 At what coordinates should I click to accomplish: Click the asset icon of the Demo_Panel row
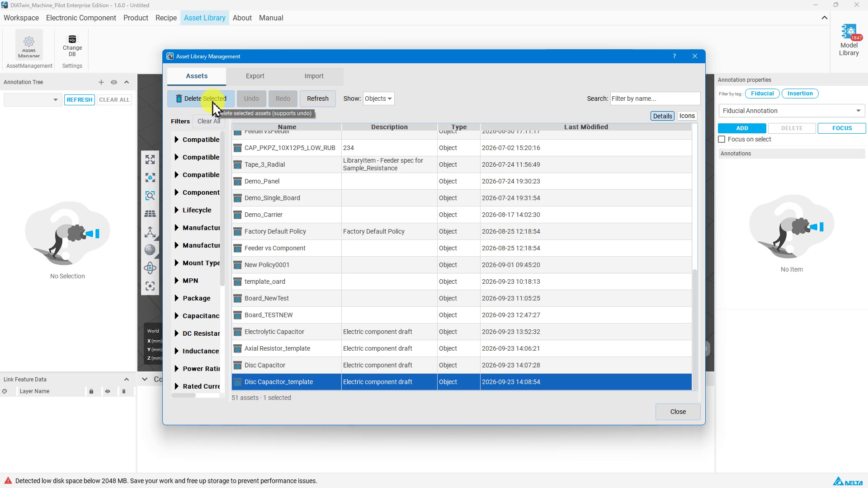(x=237, y=181)
